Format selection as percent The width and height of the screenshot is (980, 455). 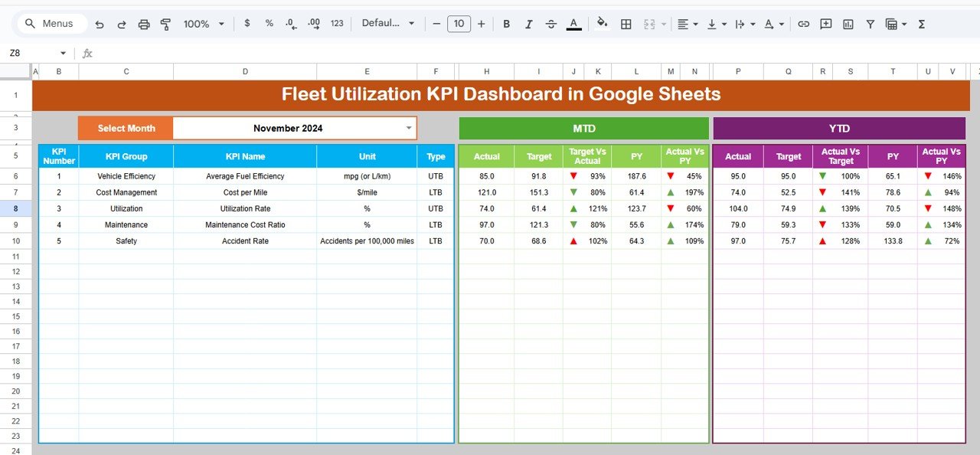[269, 24]
